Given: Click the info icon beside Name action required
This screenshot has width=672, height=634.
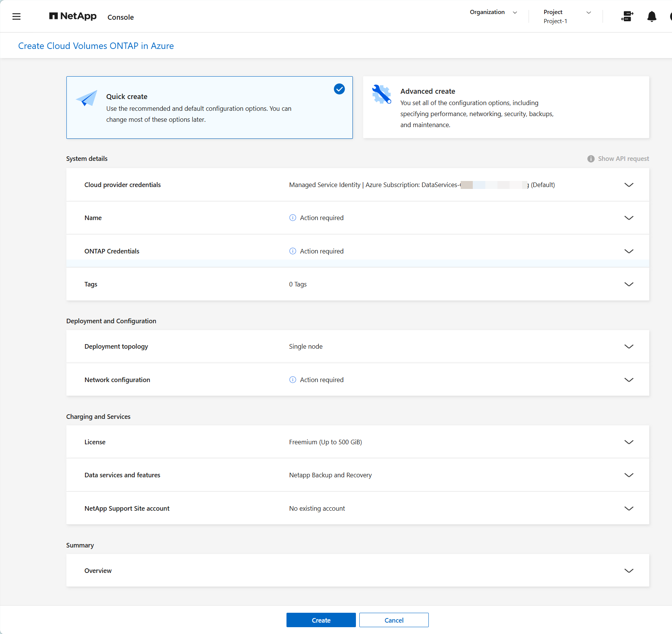Looking at the screenshot, I should (x=293, y=218).
